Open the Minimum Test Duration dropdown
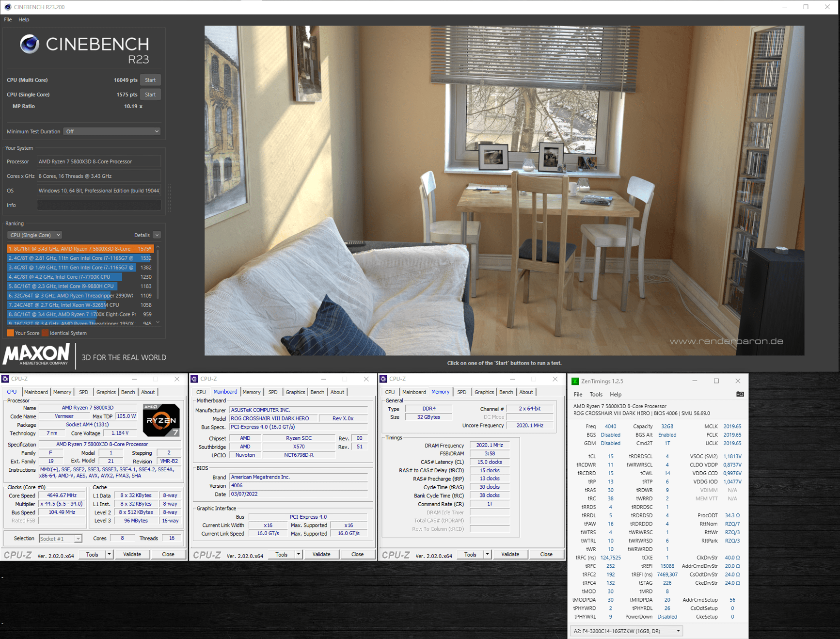 pos(112,131)
